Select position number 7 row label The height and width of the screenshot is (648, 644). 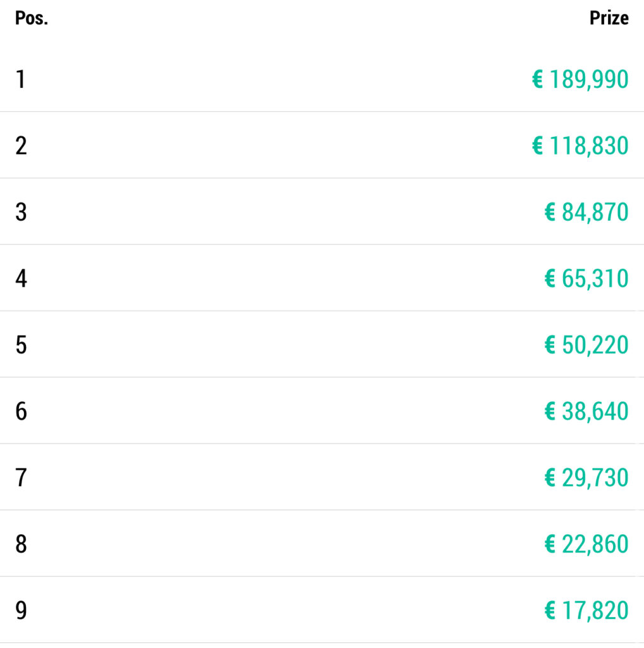pyautogui.click(x=21, y=478)
